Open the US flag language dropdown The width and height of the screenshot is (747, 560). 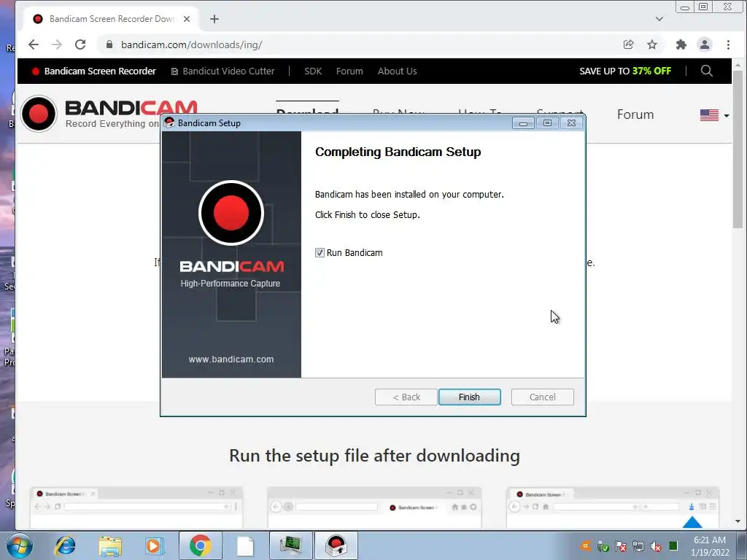tap(714, 115)
